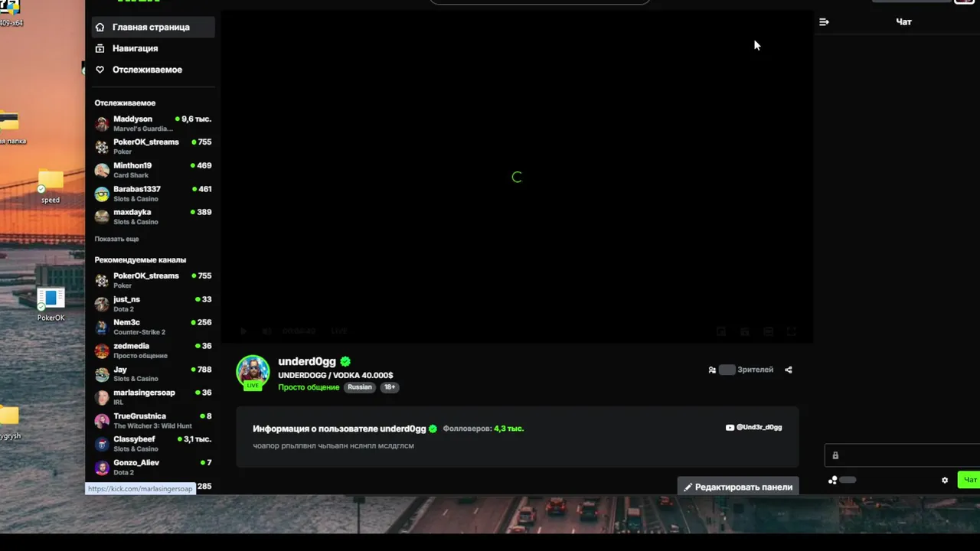Open the speed folder on desktop
This screenshot has height=551, width=980.
(51, 185)
